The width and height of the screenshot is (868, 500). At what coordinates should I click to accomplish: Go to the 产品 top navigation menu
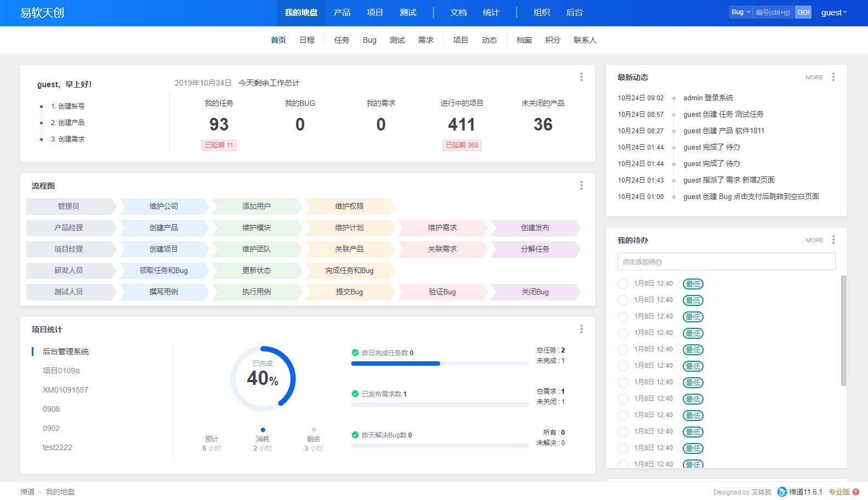(x=342, y=13)
